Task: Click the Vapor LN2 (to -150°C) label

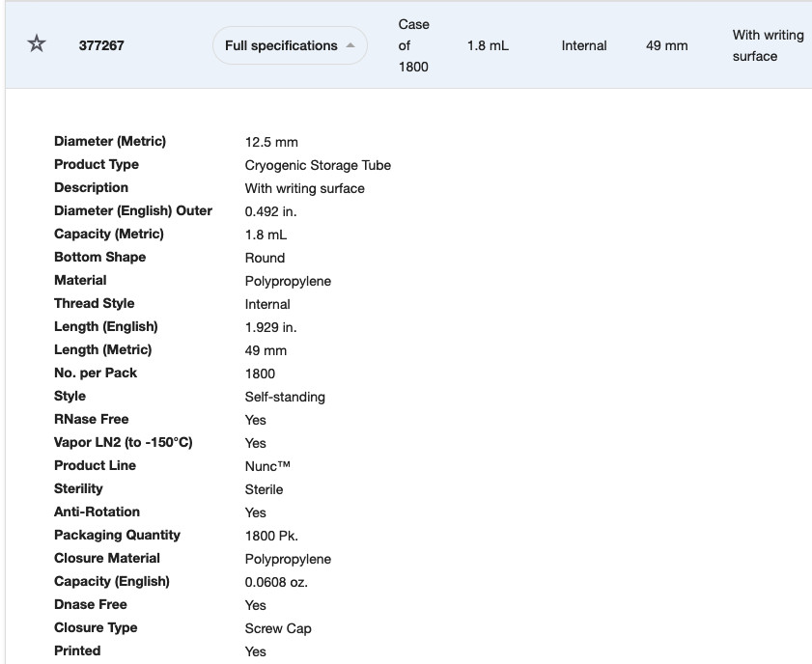Action: (124, 442)
